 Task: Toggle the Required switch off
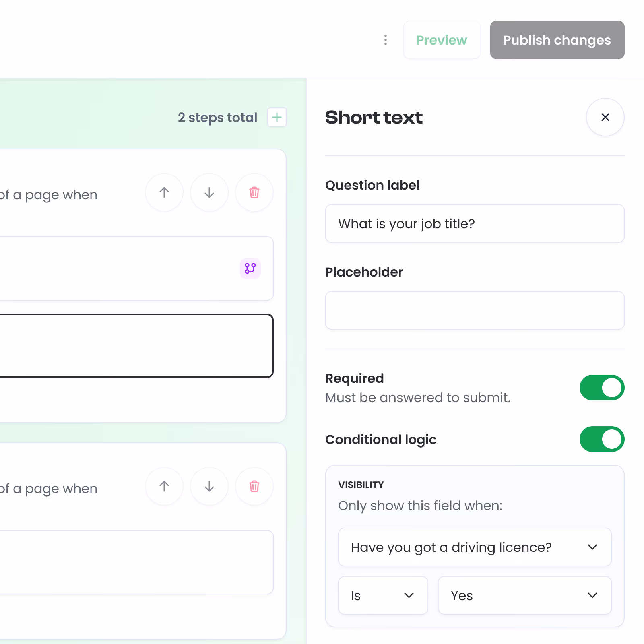(x=602, y=388)
